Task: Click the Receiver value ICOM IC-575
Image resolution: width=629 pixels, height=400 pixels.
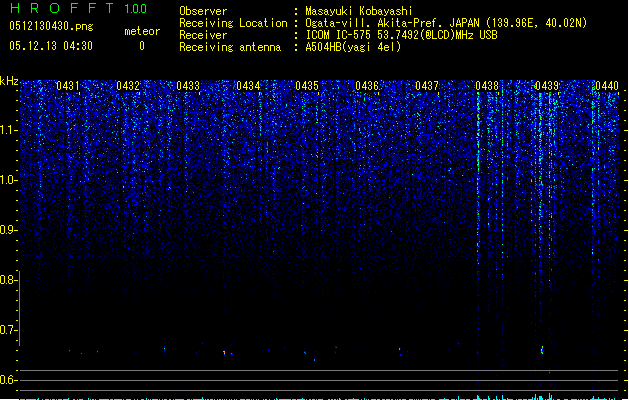Action: click(x=340, y=35)
